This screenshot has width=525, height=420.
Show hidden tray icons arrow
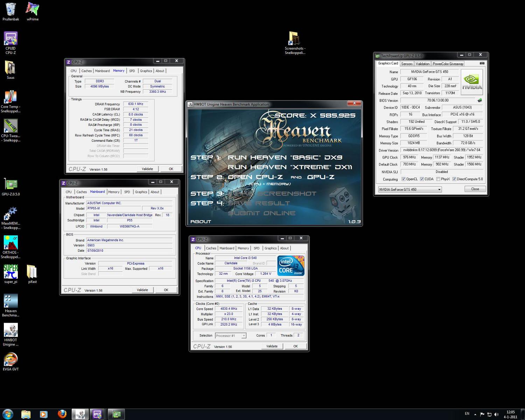coord(475,414)
